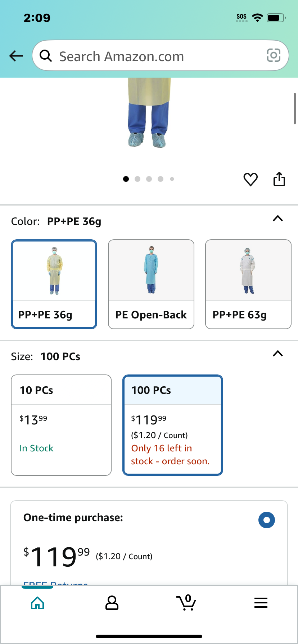Tap the magnifying glass search icon
Viewport: 298px width, 644px height.
pyautogui.click(x=46, y=56)
